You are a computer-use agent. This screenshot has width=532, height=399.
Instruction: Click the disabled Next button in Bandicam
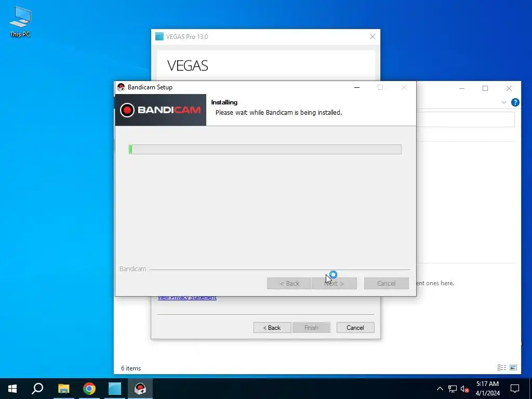pos(335,283)
